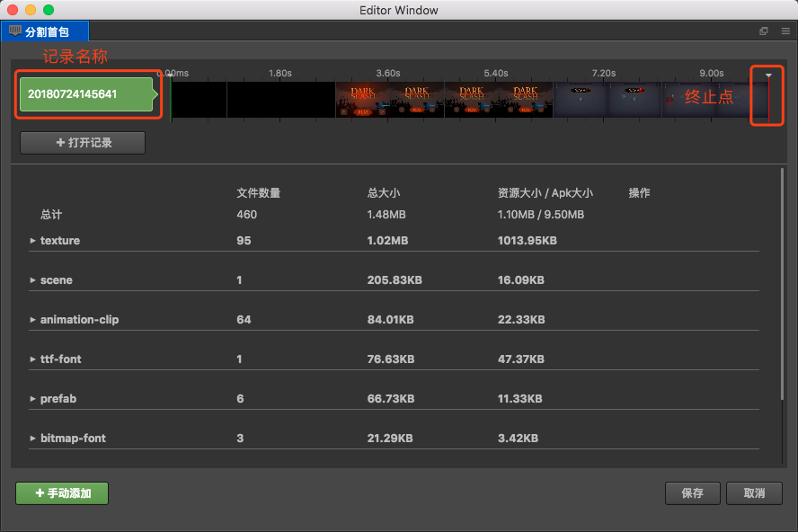Click texture size 1.02MB
This screenshot has width=798, height=532.
[x=387, y=240]
